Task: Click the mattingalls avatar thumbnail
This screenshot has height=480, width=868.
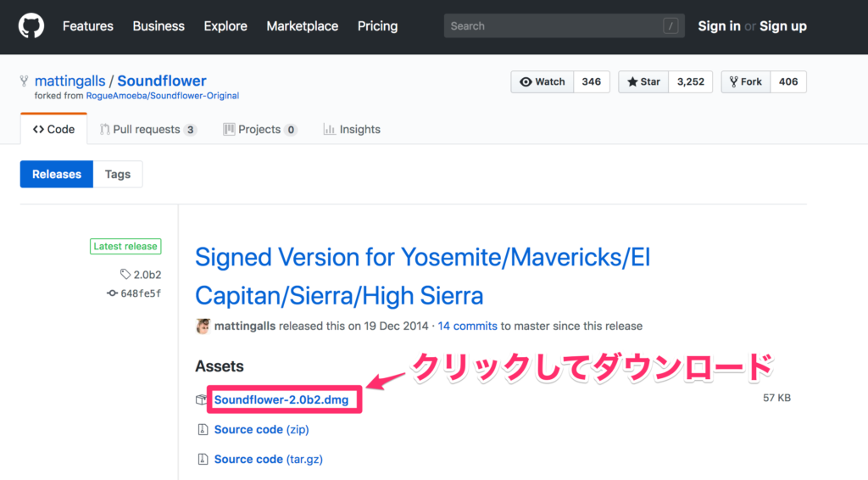Action: (203, 327)
